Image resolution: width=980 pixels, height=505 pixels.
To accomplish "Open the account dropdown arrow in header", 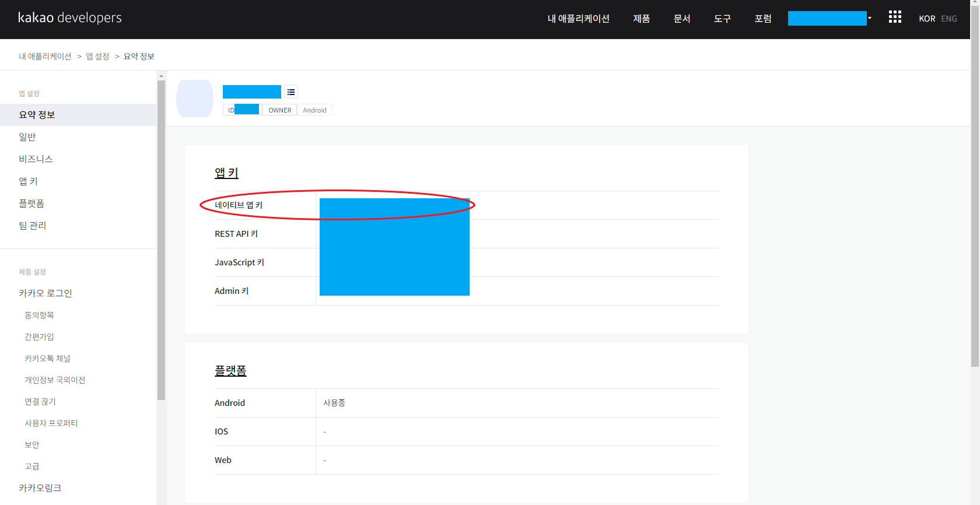I will pyautogui.click(x=869, y=18).
